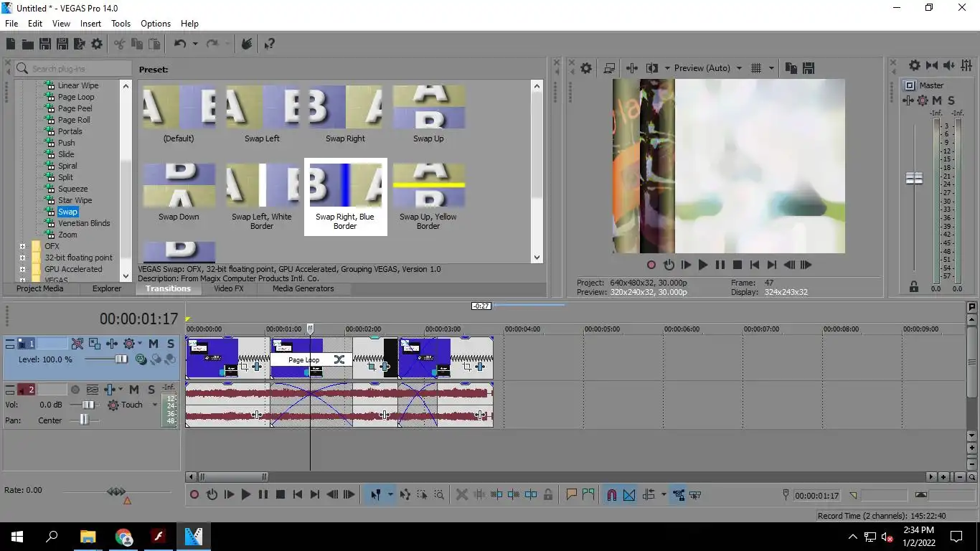The height and width of the screenshot is (551, 980).
Task: Open the Overlays grid dropdown arrow
Action: point(772,68)
